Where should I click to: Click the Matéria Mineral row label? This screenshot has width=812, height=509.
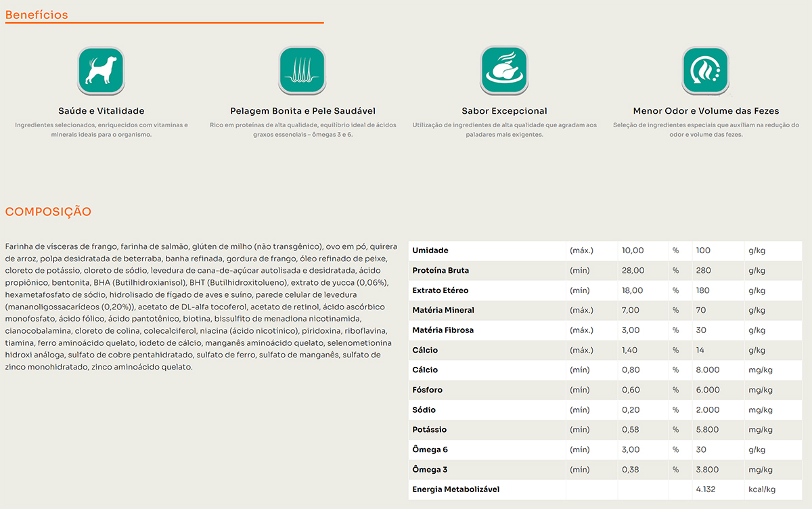443,310
